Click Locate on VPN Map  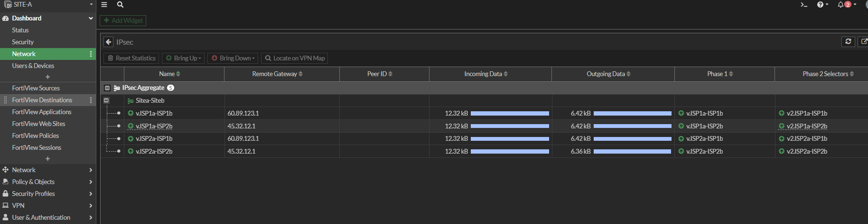coord(294,58)
